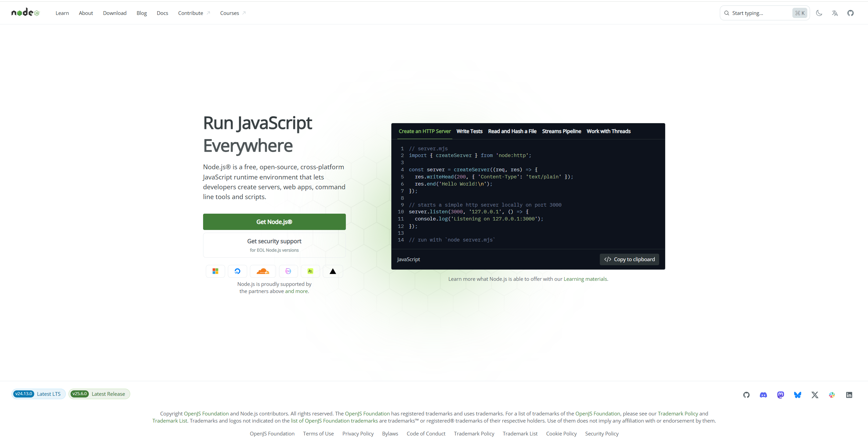This screenshot has width=868, height=447.
Task: Click the Vercel triangle partner logo
Action: click(333, 271)
